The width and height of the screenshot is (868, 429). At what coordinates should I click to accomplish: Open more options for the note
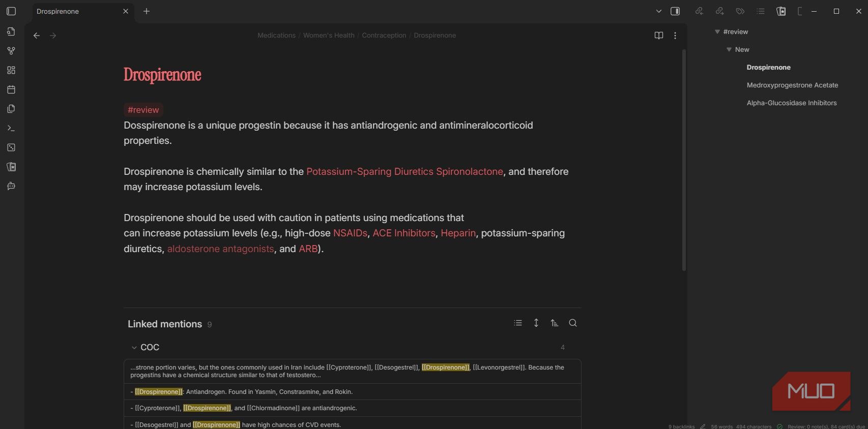(x=675, y=36)
